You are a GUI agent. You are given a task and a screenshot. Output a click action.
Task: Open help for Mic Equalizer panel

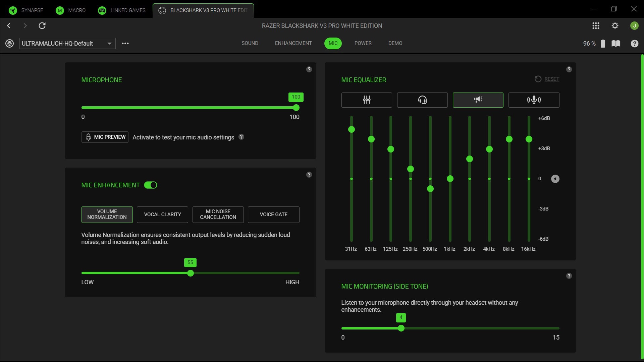click(569, 69)
